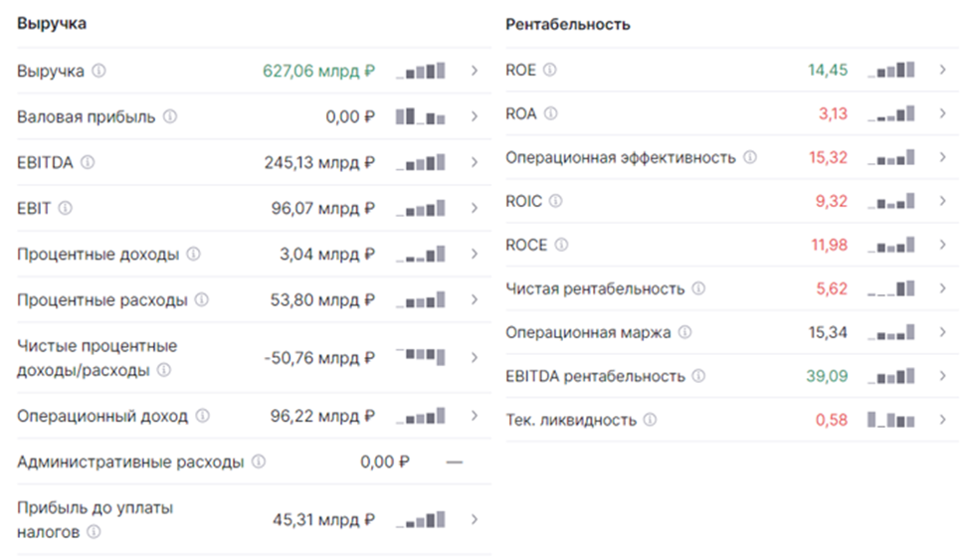
Task: Click the ROIC mini bar chart
Action: (x=891, y=201)
